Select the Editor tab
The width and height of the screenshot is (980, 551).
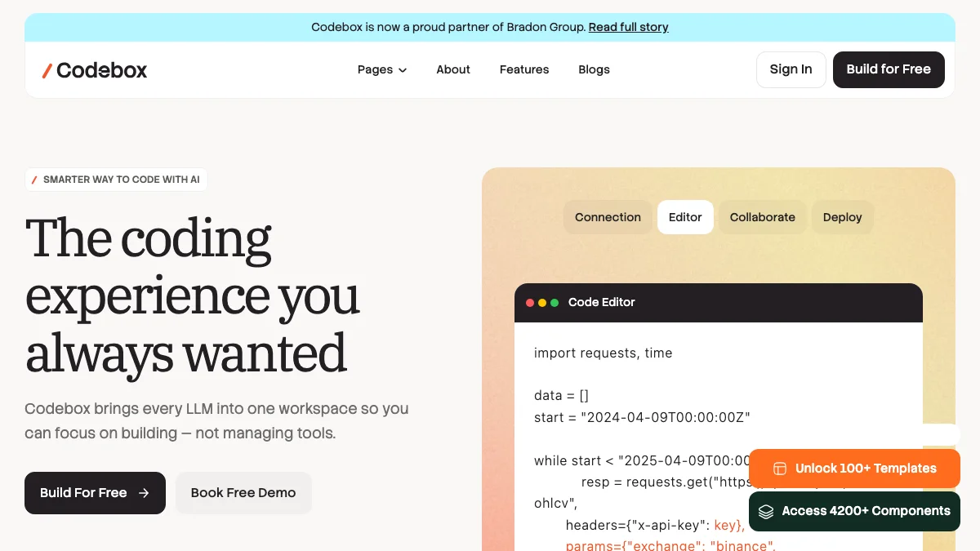pos(685,217)
